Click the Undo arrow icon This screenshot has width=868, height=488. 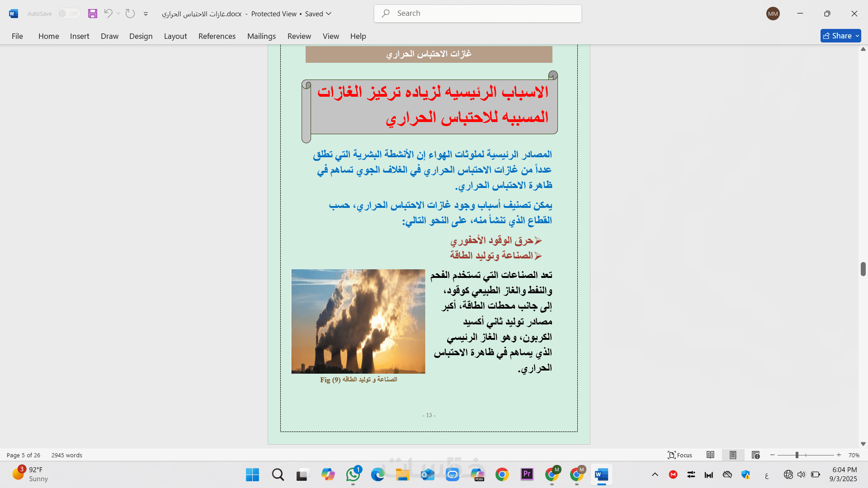(108, 14)
